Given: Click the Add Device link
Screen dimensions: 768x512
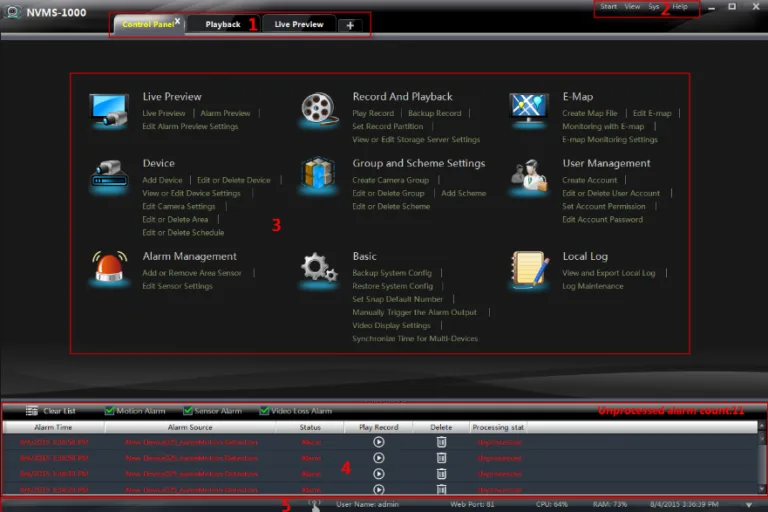Looking at the screenshot, I should pos(162,180).
